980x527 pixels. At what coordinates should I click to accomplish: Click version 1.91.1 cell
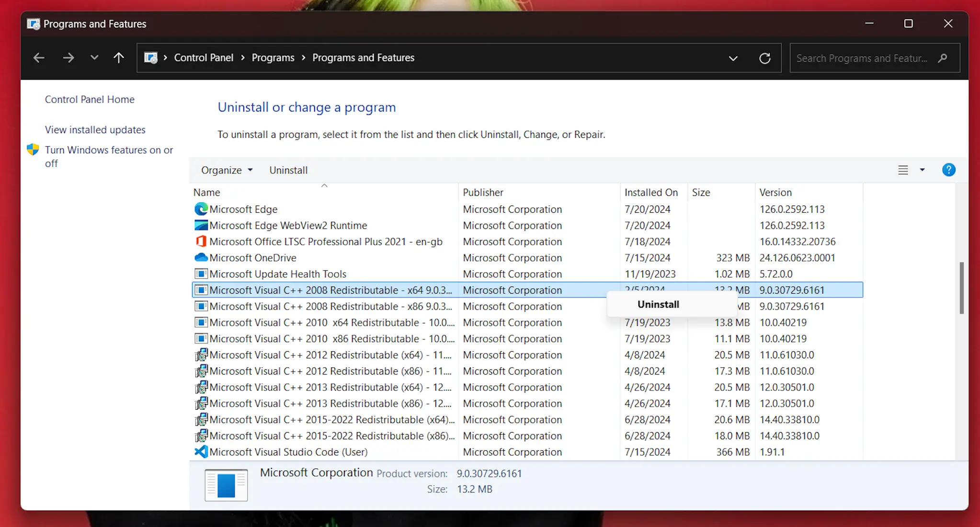coord(772,452)
